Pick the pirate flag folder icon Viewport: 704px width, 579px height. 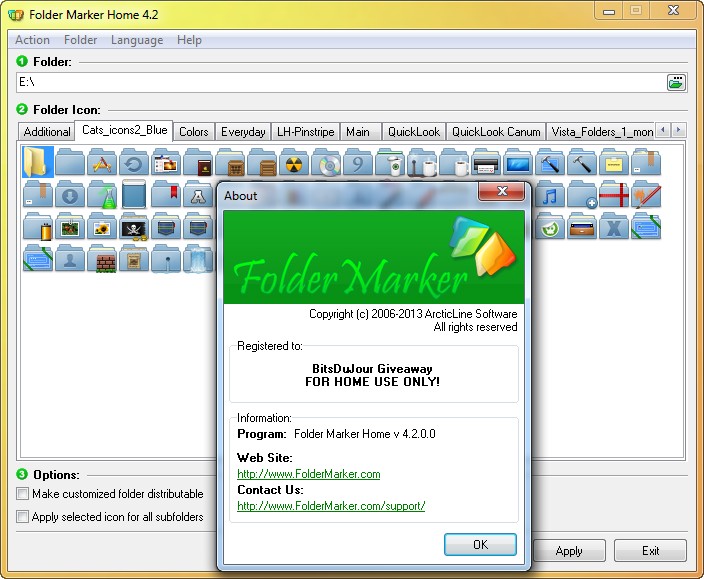[134, 227]
